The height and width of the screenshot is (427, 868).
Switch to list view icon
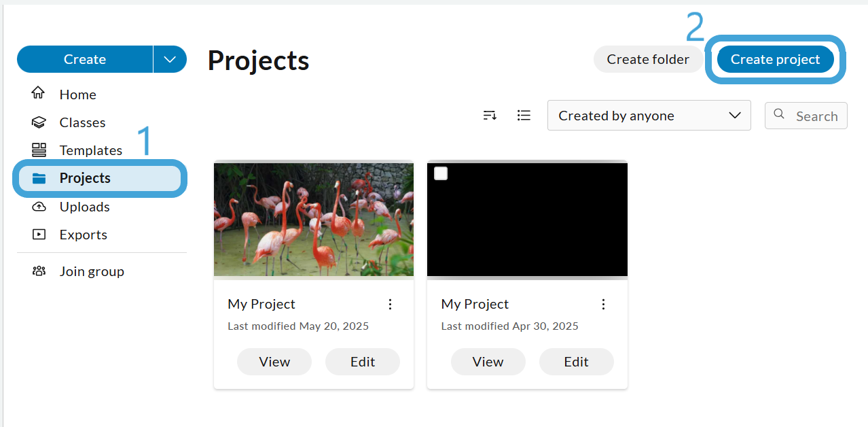pyautogui.click(x=524, y=116)
